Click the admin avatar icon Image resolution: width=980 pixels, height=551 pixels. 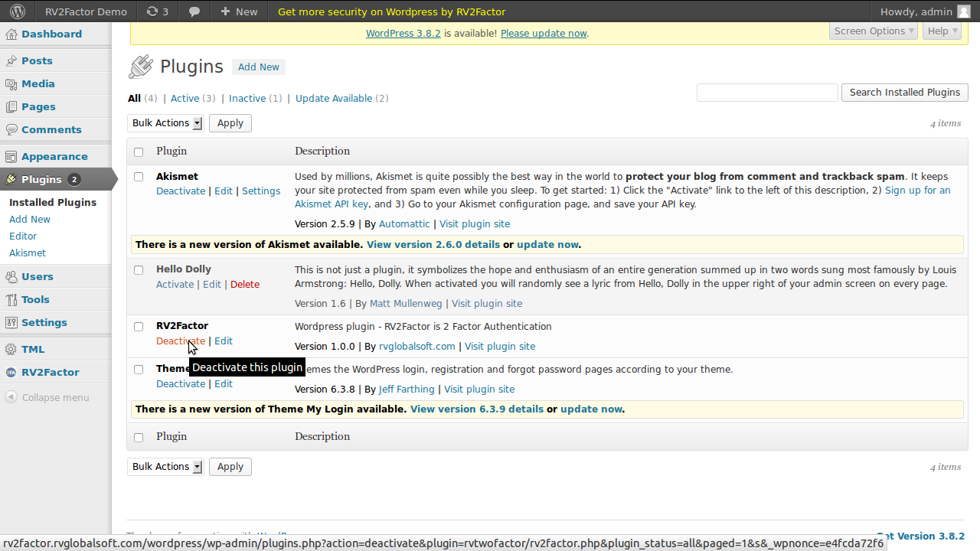(x=963, y=11)
